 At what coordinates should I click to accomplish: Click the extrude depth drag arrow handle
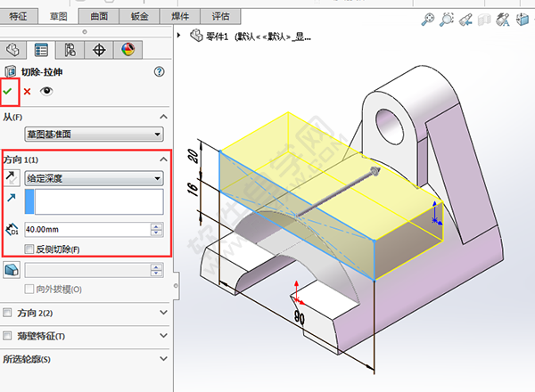click(375, 171)
